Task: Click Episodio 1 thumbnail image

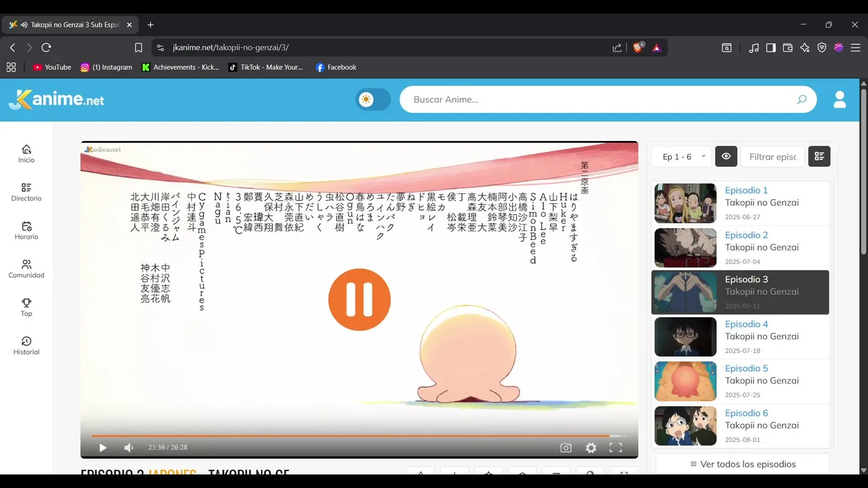Action: tap(686, 203)
